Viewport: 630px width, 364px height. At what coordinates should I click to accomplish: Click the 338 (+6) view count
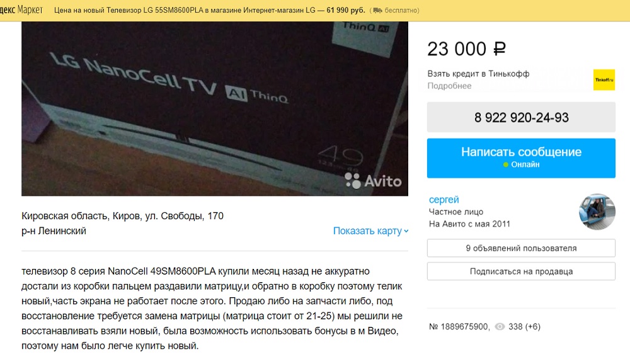[x=524, y=327]
